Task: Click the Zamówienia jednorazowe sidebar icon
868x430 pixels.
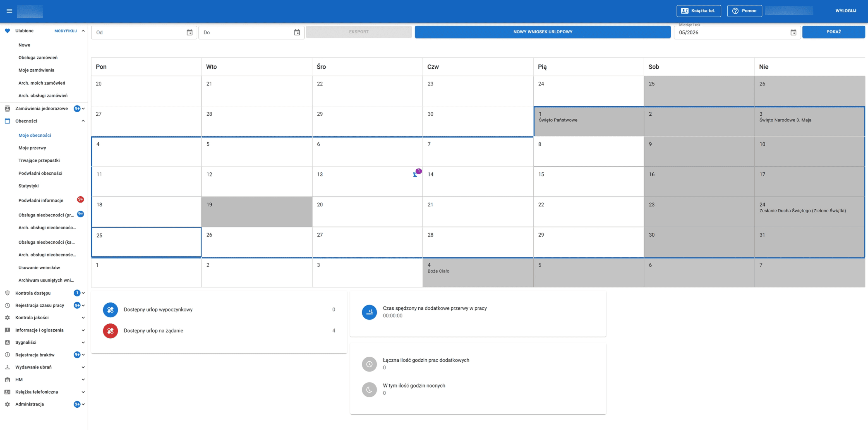Action: tap(7, 108)
